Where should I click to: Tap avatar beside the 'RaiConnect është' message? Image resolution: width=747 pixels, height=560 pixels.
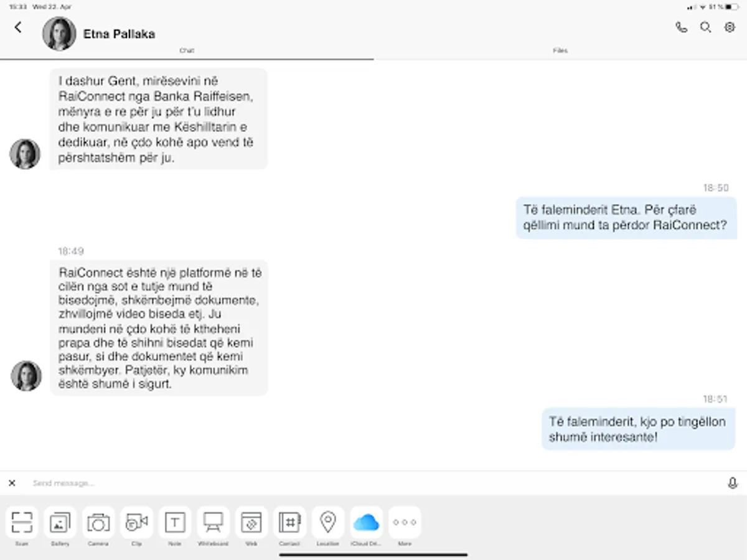(26, 376)
